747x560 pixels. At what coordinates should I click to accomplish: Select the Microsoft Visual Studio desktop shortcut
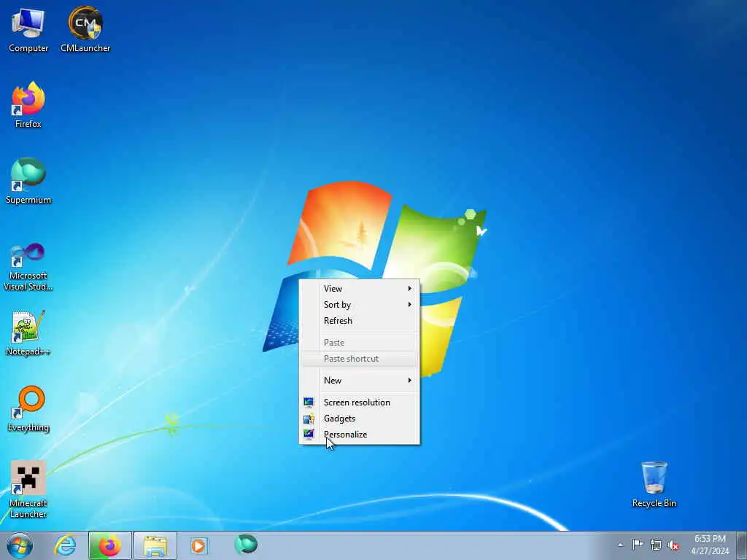[28, 267]
